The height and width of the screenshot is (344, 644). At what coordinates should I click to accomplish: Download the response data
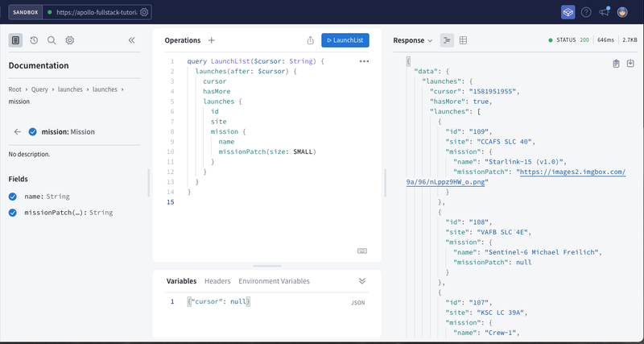coord(630,64)
